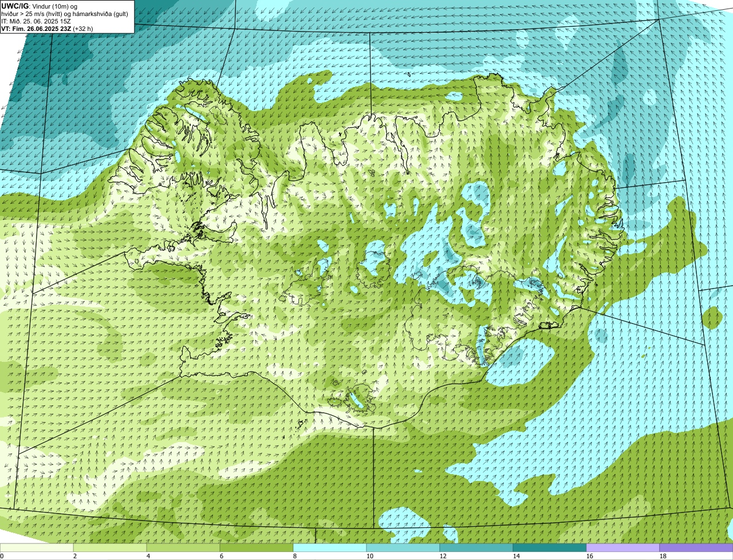Click the 'IT: Mið. 25. 06. 2025 15Z' line
The width and height of the screenshot is (733, 560).
[x=36, y=21]
